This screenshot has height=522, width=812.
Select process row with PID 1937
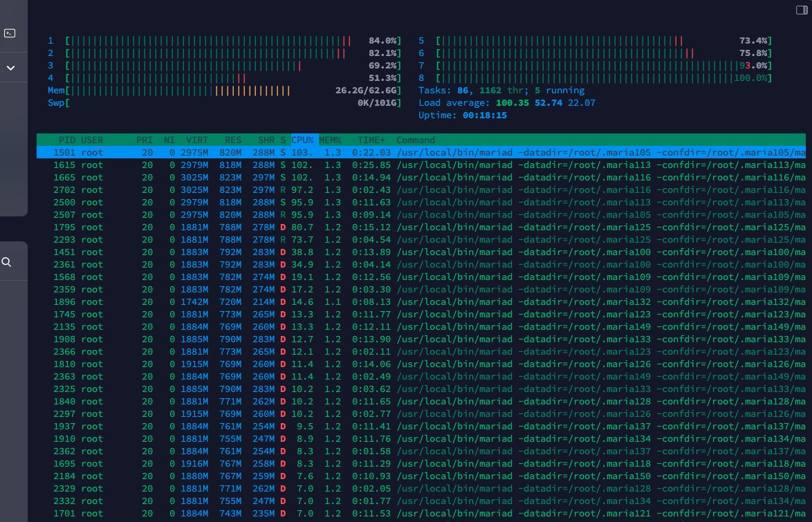pos(421,426)
